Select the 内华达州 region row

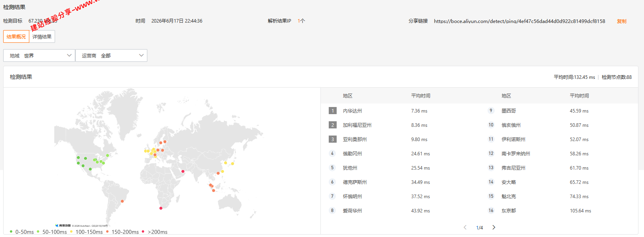coord(400,111)
